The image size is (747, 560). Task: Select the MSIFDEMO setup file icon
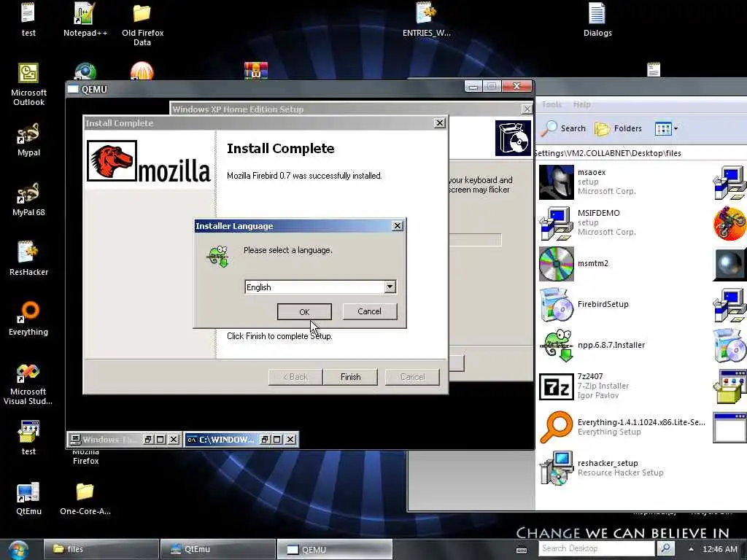coord(556,223)
